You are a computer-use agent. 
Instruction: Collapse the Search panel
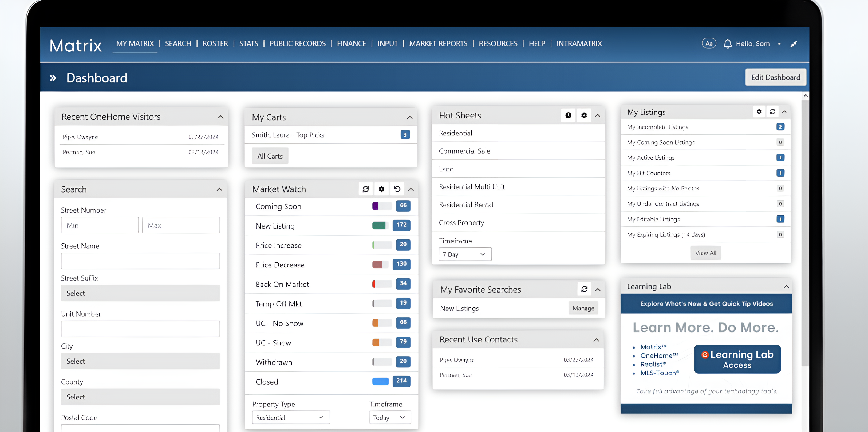219,190
